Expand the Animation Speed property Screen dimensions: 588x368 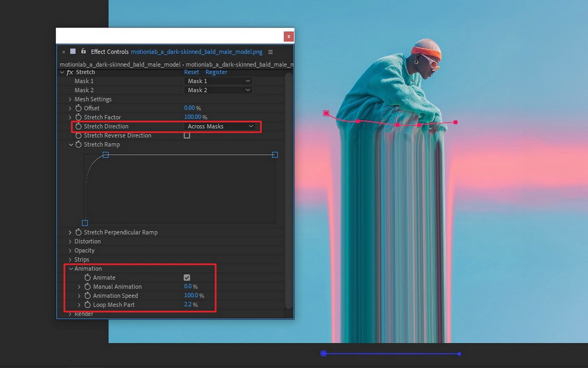point(79,296)
